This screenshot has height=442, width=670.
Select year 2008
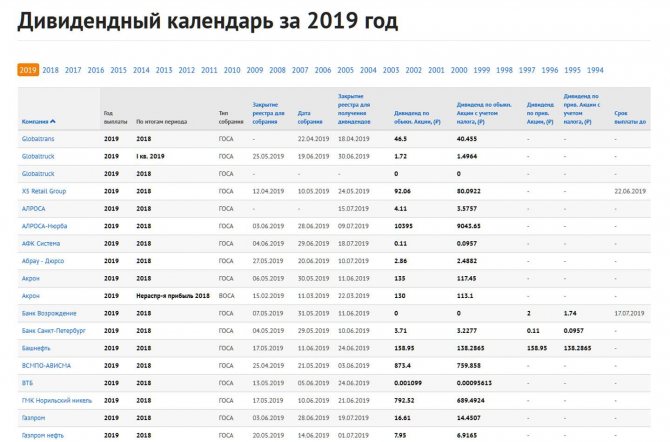[x=277, y=70]
